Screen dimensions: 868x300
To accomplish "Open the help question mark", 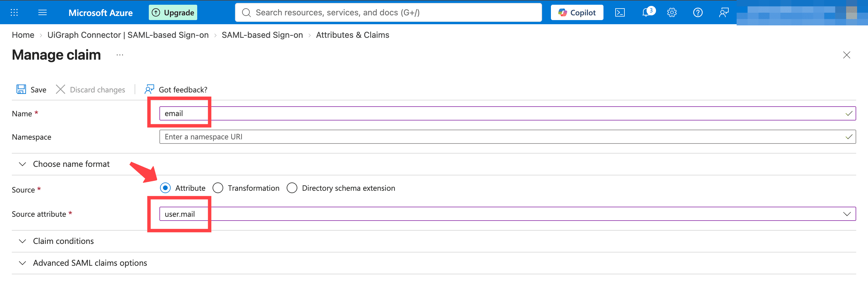I will (697, 12).
